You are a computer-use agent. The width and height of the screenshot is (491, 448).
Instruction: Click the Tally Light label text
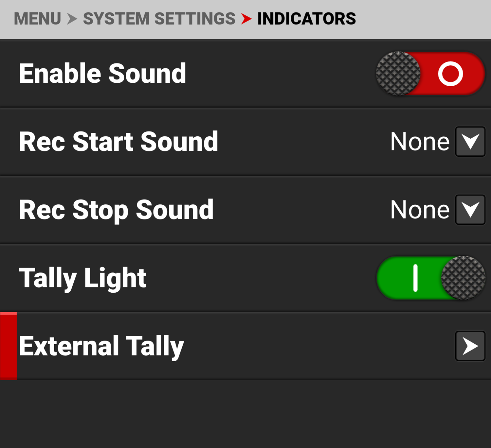82,278
